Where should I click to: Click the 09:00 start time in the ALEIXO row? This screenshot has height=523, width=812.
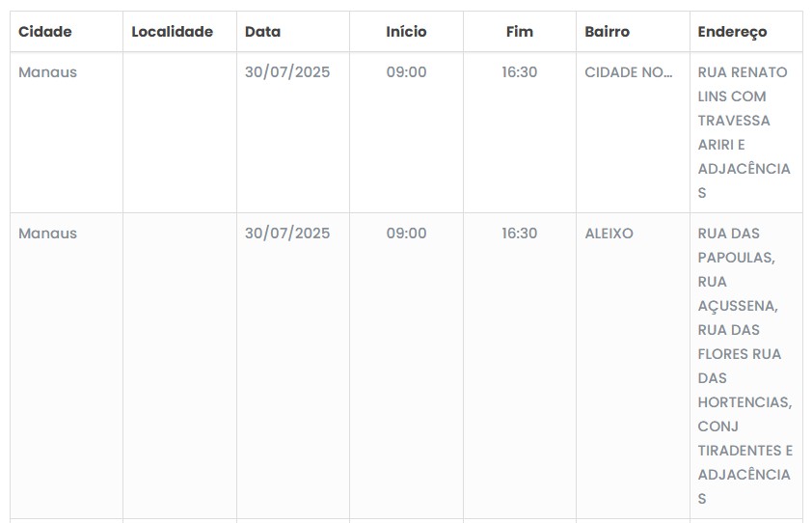[406, 234]
